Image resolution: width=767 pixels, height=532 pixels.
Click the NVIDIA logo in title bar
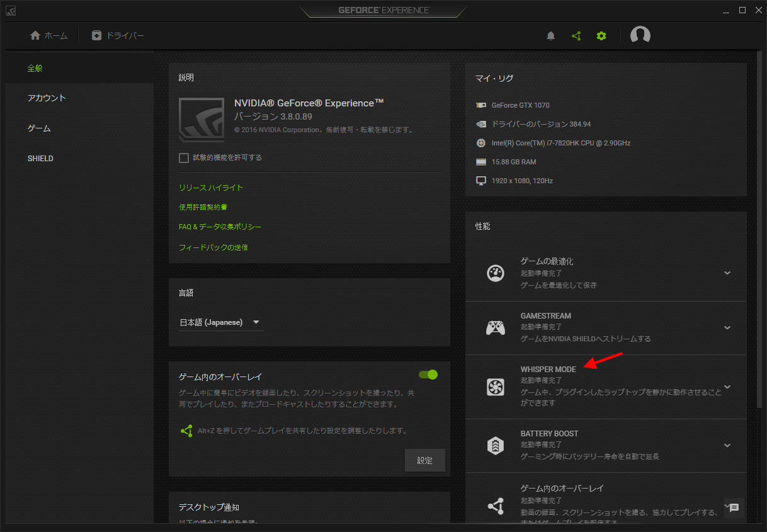point(11,11)
